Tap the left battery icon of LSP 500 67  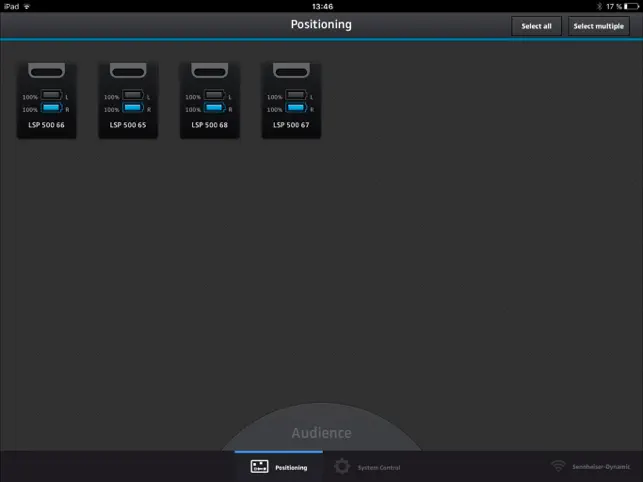click(296, 95)
